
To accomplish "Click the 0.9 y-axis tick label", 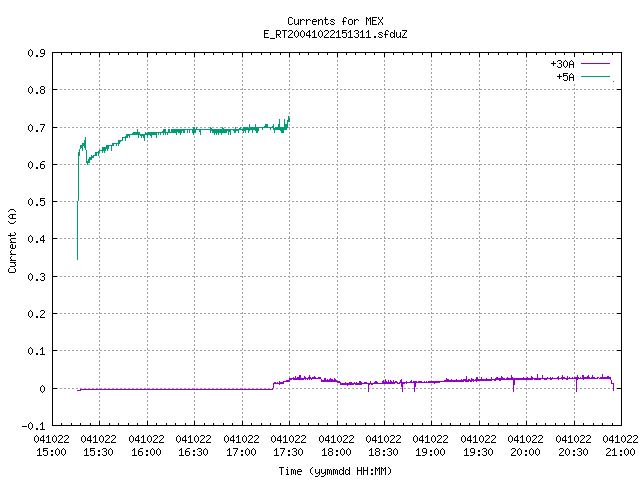I will pyautogui.click(x=36, y=53).
